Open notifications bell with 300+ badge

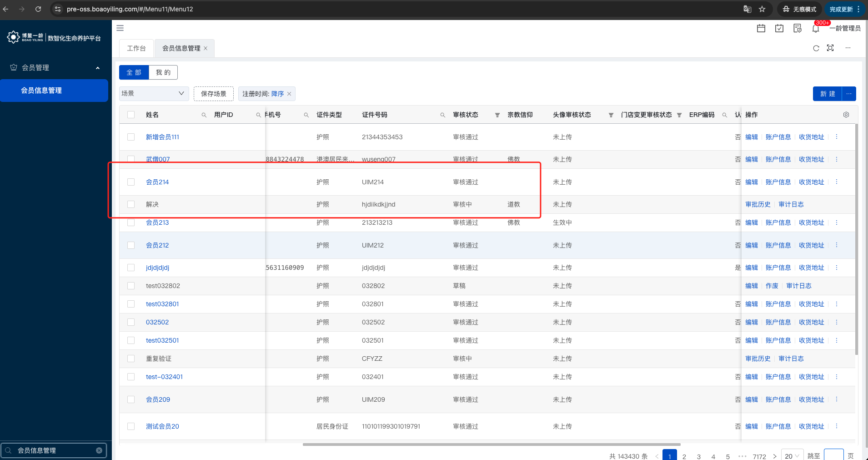click(816, 29)
